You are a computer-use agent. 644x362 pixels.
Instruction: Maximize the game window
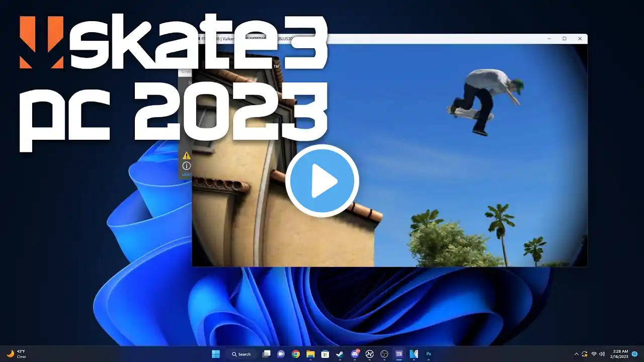click(565, 39)
